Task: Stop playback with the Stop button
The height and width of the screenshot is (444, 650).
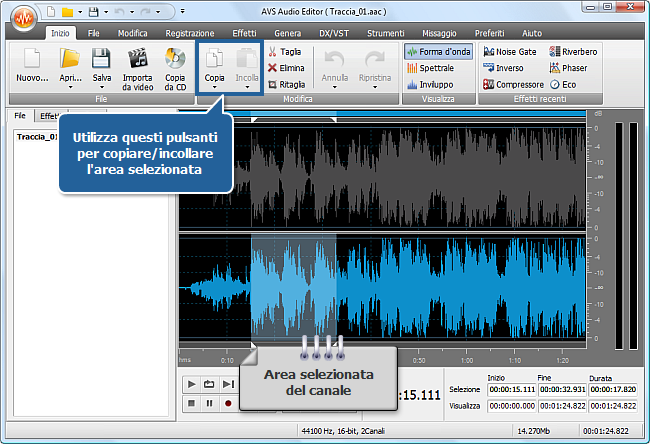Action: click(x=192, y=403)
